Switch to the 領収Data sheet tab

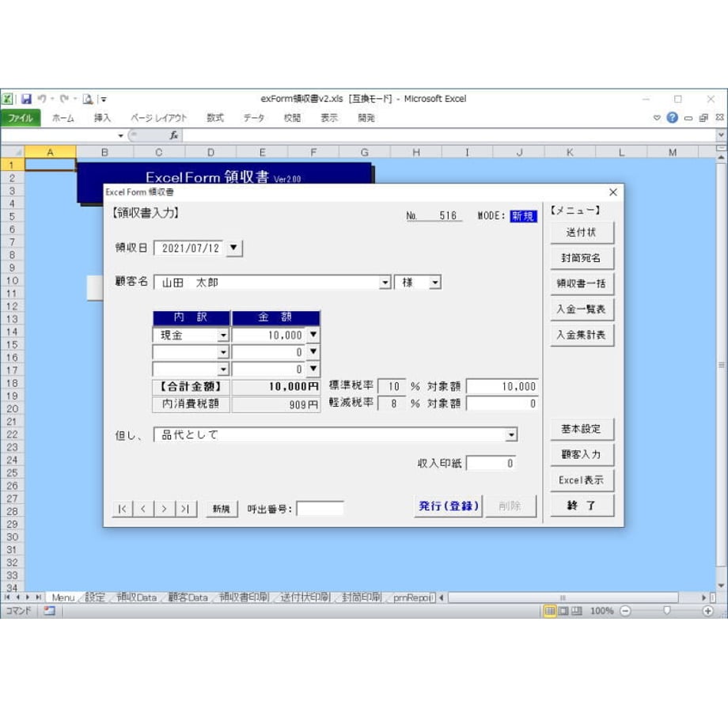tap(136, 597)
